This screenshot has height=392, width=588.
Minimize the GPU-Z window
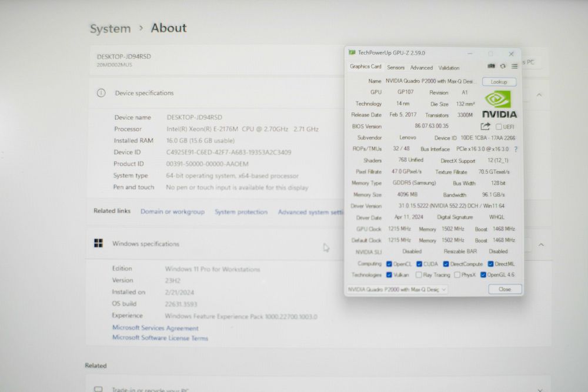coord(469,53)
